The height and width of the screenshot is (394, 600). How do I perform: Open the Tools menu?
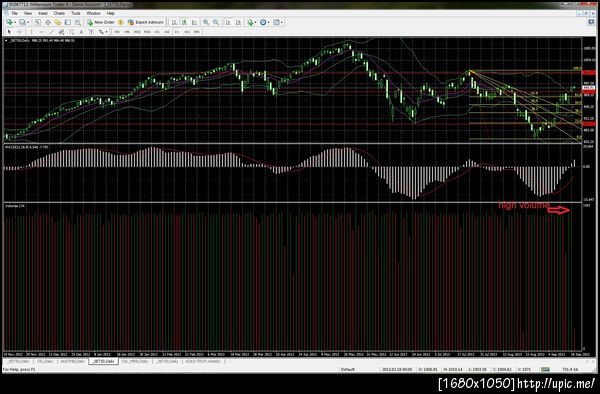coord(76,13)
